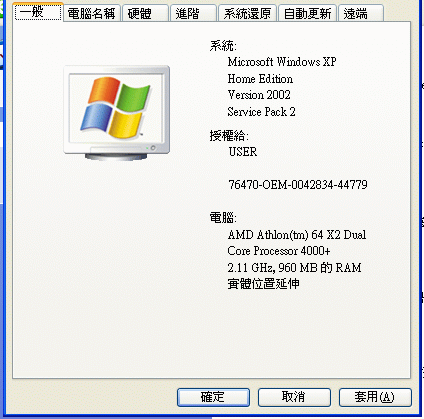Open the 硬體 tab
Image resolution: width=424 pixels, height=419 pixels.
click(145, 14)
